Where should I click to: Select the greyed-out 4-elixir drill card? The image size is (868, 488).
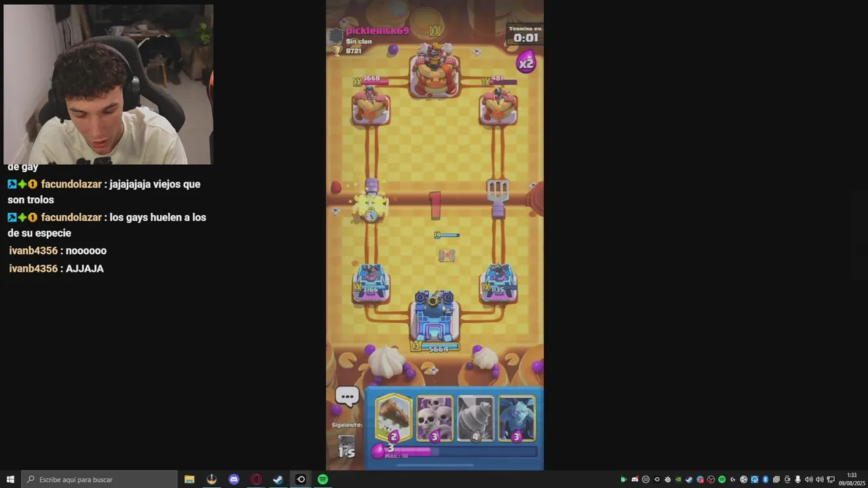click(x=475, y=418)
